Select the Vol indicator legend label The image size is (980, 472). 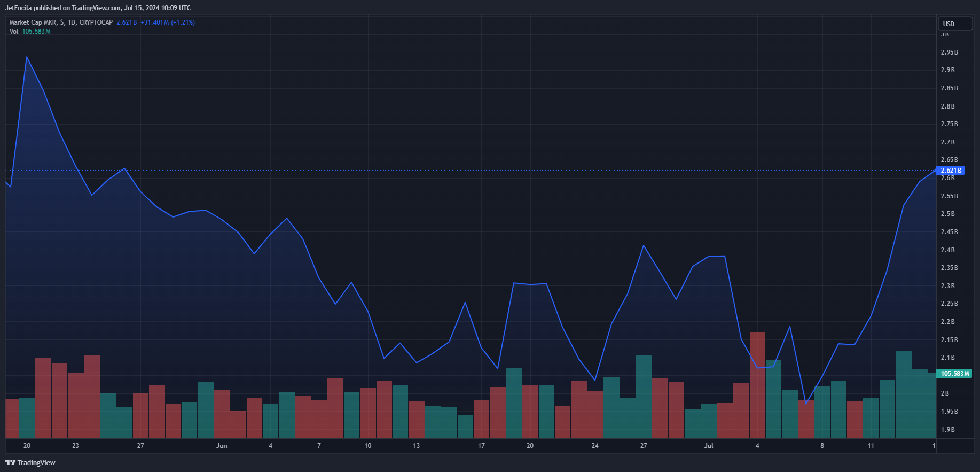(14, 32)
